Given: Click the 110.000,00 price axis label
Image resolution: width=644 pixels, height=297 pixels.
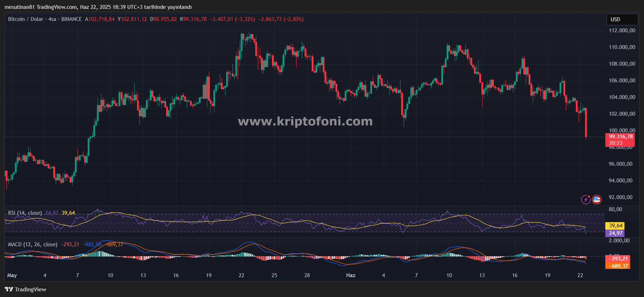Looking at the screenshot, I should 622,47.
